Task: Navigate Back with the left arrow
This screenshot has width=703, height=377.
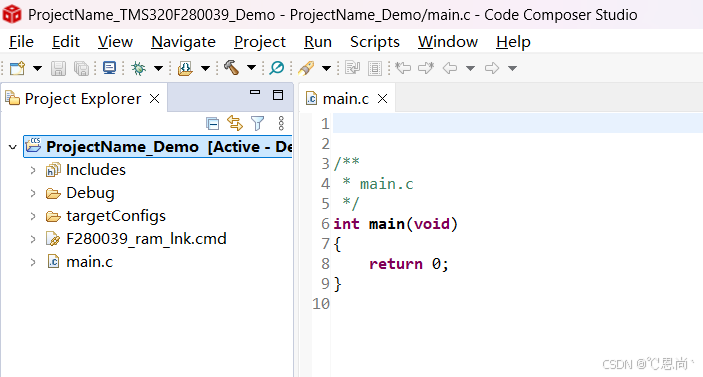Action: [x=450, y=68]
